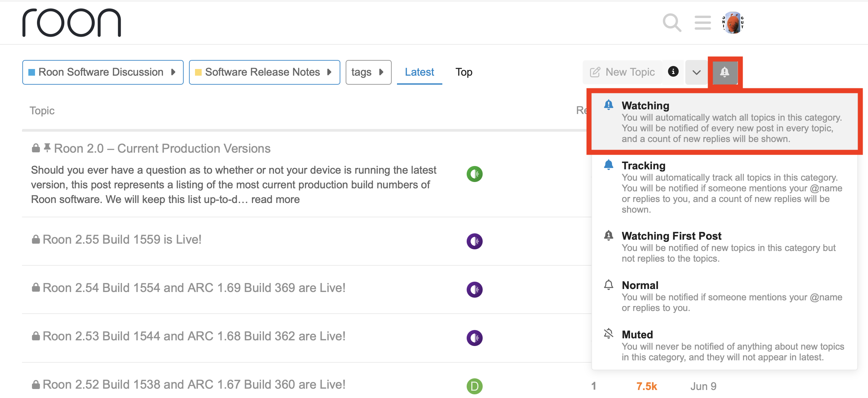This screenshot has width=868, height=398.
Task: Open the tags filter dropdown
Action: 368,72
